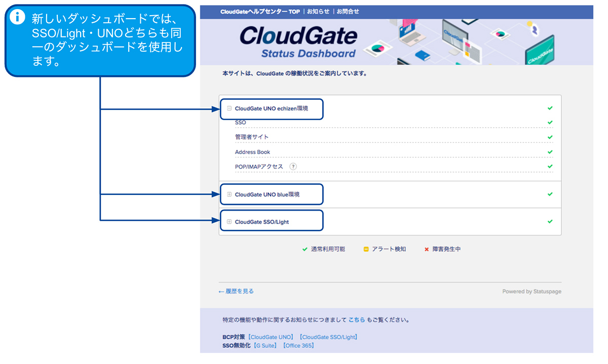Screen dimensions: 608x364
Task: Click the green status check on Address Book row
Action: tap(550, 152)
